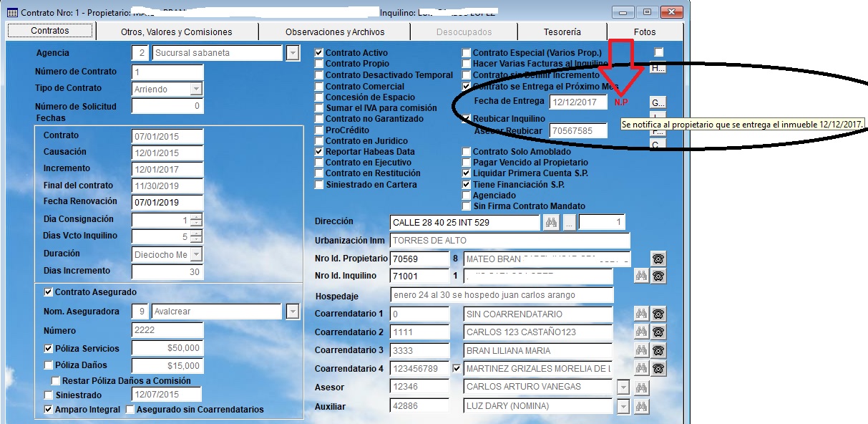Click the Hospedaje text field
This screenshot has width=868, height=424.
(x=502, y=295)
